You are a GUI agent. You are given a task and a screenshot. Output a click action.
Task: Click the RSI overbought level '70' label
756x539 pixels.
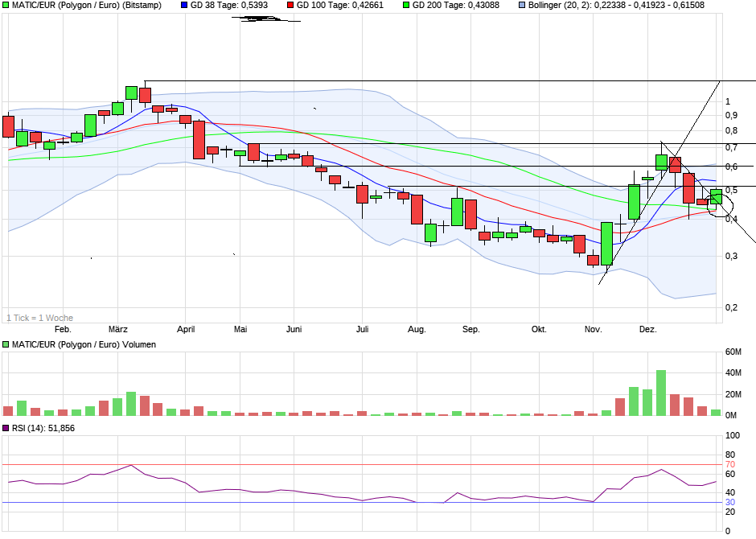(x=730, y=465)
